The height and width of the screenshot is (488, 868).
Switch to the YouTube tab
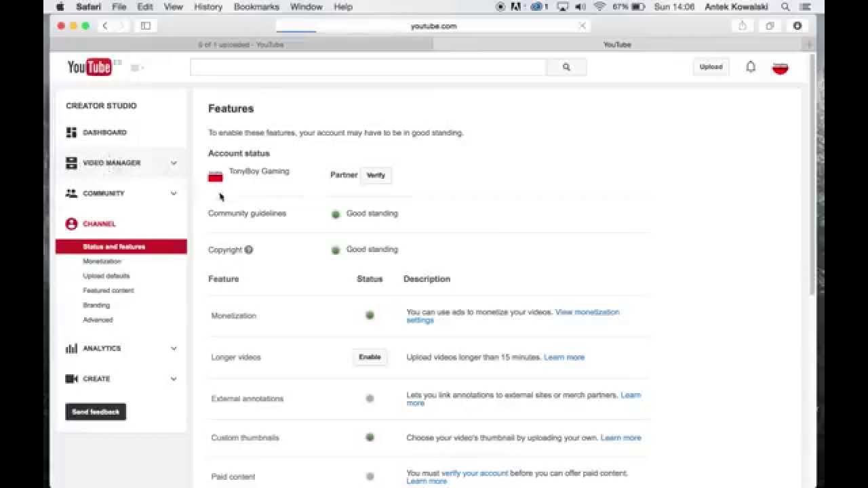coord(617,44)
